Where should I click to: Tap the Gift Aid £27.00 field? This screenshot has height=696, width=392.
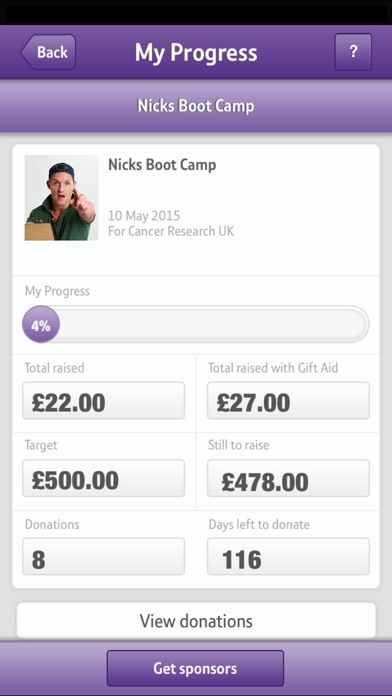tap(288, 400)
